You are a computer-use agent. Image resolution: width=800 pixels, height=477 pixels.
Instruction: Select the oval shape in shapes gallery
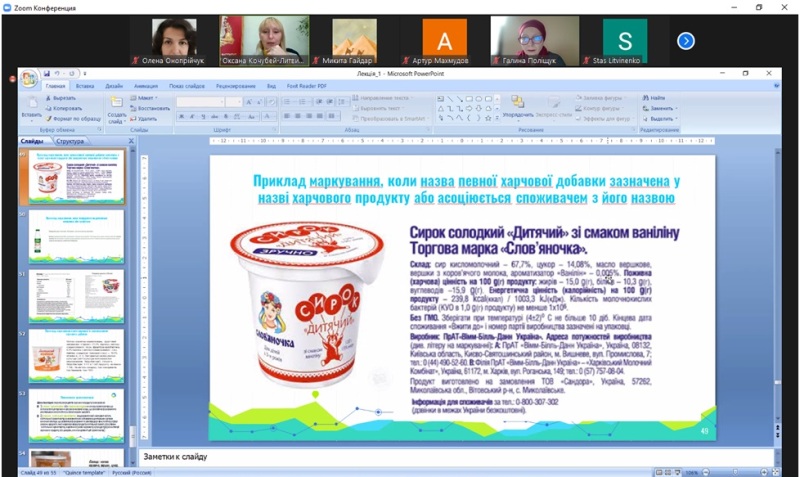pos(479,99)
